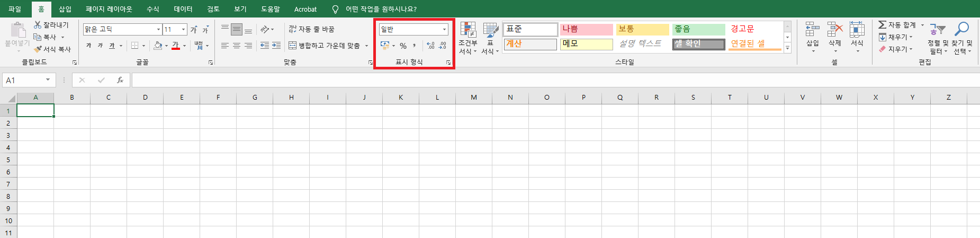Click the accounting currency format icon
The image size is (980, 238).
click(x=385, y=46)
